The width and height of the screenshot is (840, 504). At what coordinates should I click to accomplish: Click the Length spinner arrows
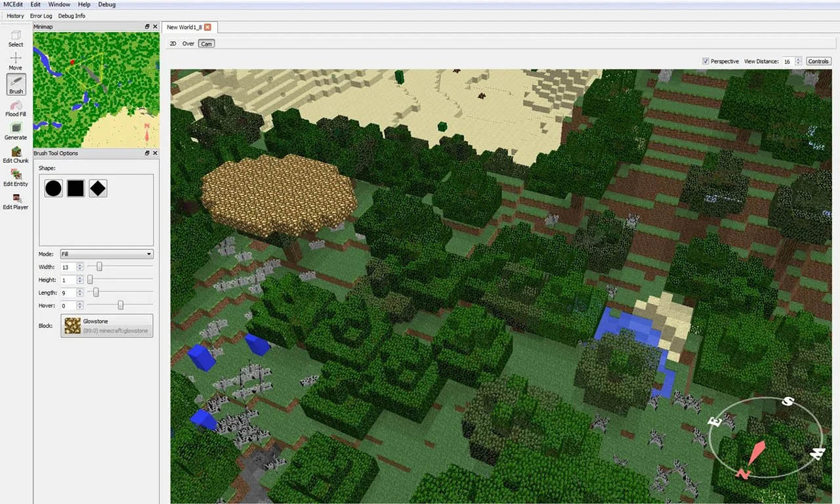coord(80,293)
